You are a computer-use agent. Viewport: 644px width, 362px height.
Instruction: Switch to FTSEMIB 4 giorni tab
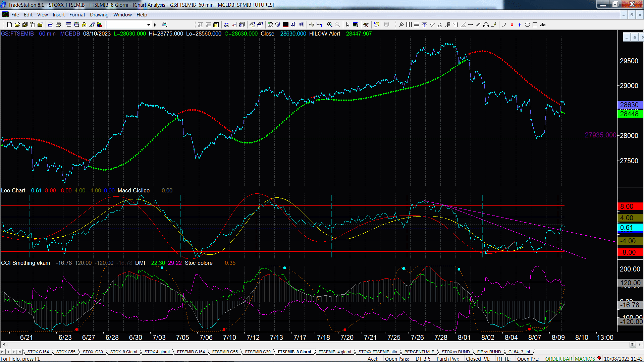335,352
